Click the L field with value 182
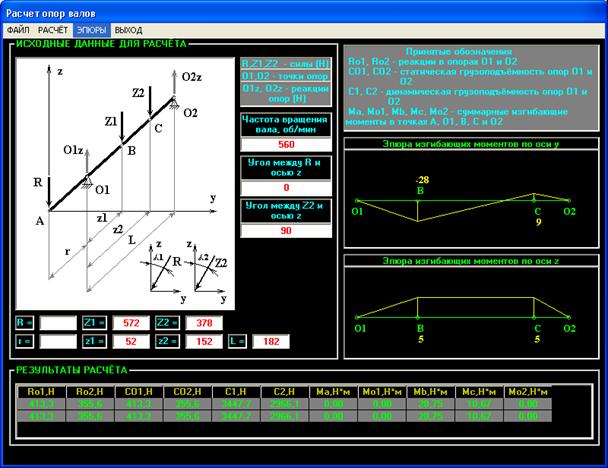 point(271,341)
